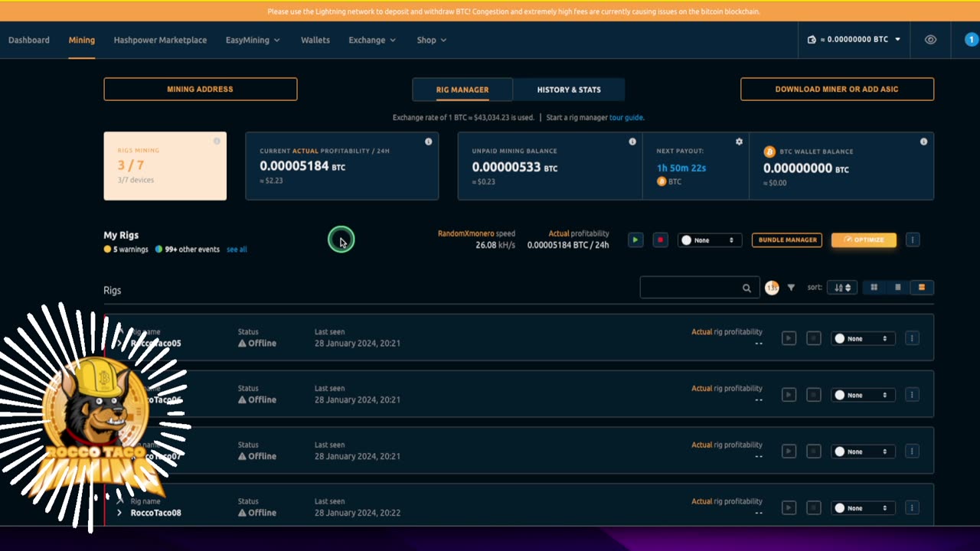Select the Mining menu item

(82, 40)
